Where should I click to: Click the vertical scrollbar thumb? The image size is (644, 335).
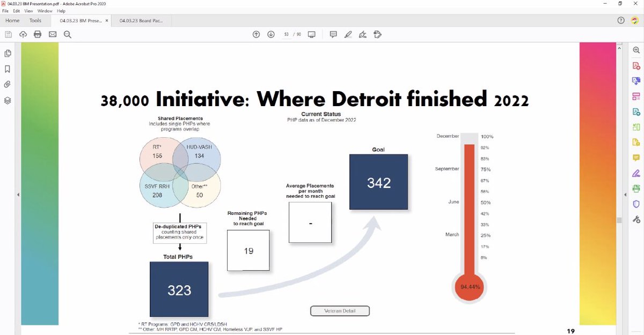618,220
